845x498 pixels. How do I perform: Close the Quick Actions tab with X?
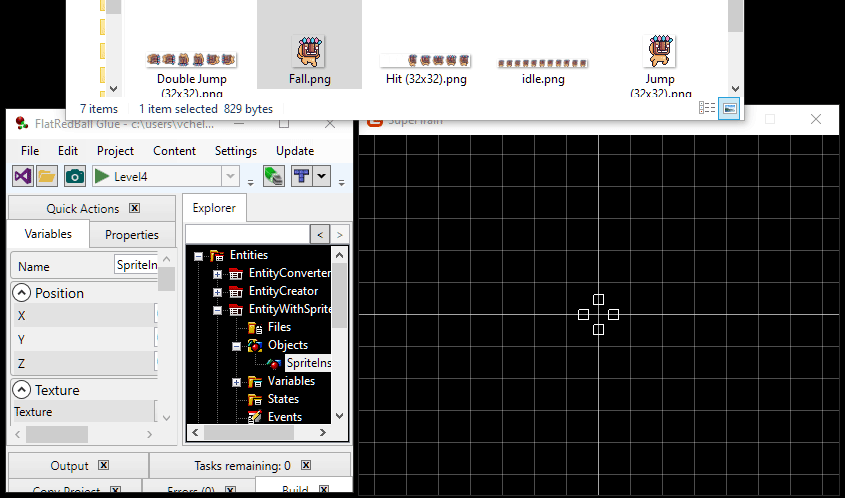[x=135, y=208]
